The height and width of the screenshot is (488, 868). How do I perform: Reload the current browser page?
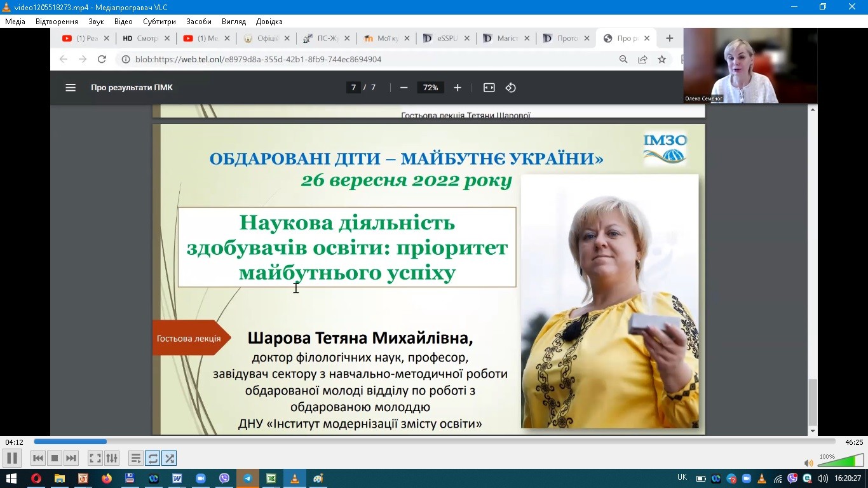(x=102, y=58)
